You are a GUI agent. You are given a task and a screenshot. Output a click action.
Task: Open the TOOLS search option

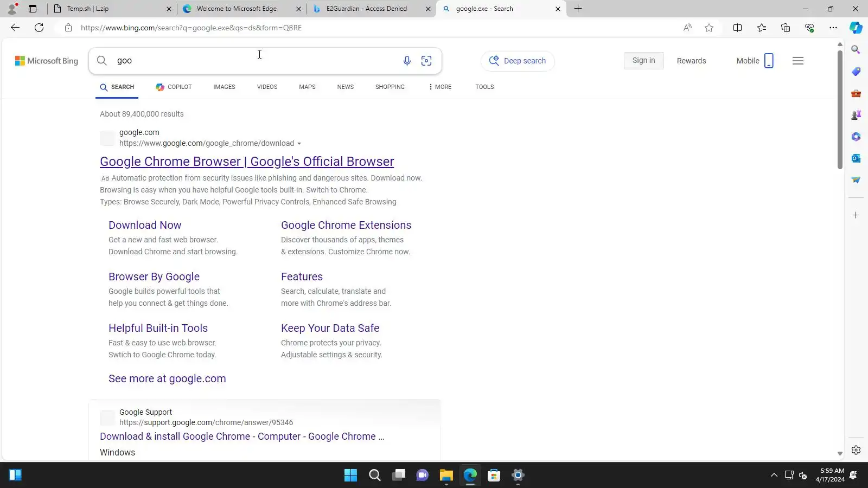pos(484,87)
